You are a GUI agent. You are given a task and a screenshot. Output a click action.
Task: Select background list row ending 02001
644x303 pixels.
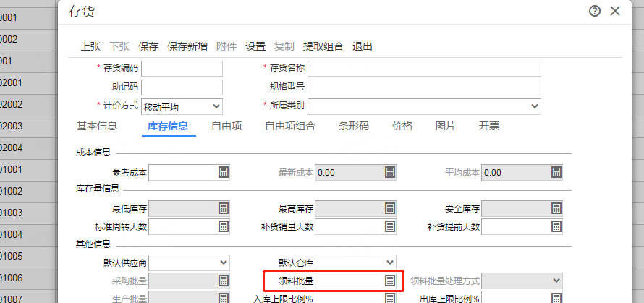click(x=28, y=83)
